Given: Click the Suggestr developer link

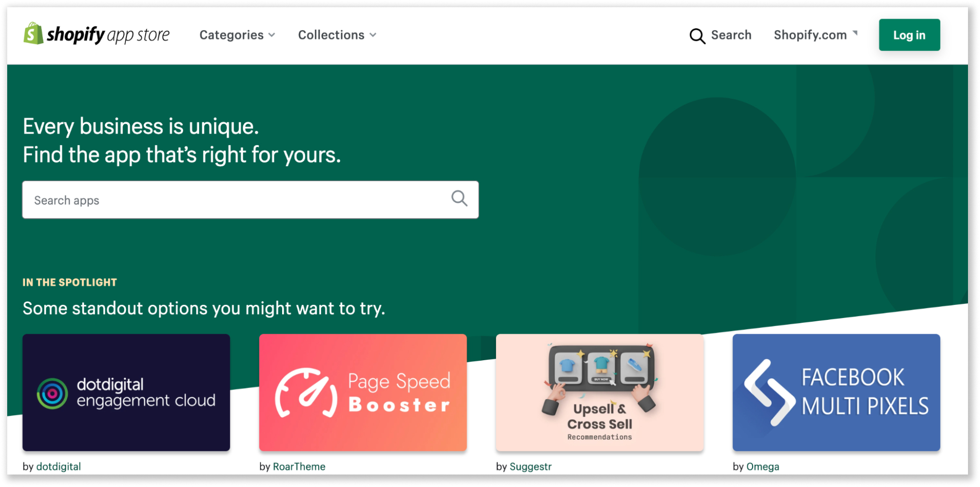Looking at the screenshot, I should [x=531, y=466].
